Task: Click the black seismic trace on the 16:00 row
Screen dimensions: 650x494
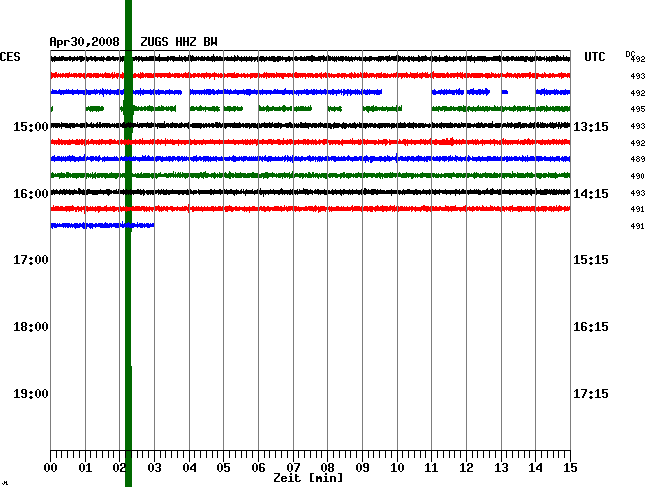Action: (x=310, y=192)
